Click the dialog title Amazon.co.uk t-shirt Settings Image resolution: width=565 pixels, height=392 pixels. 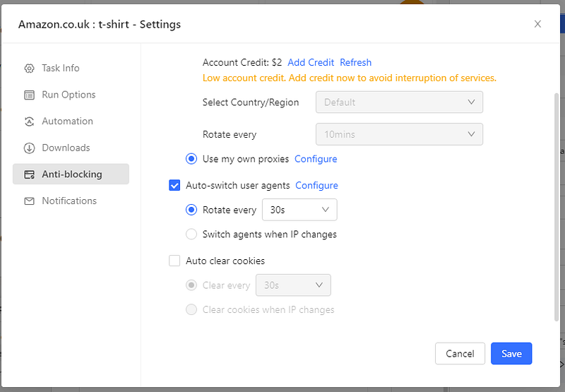pos(100,24)
